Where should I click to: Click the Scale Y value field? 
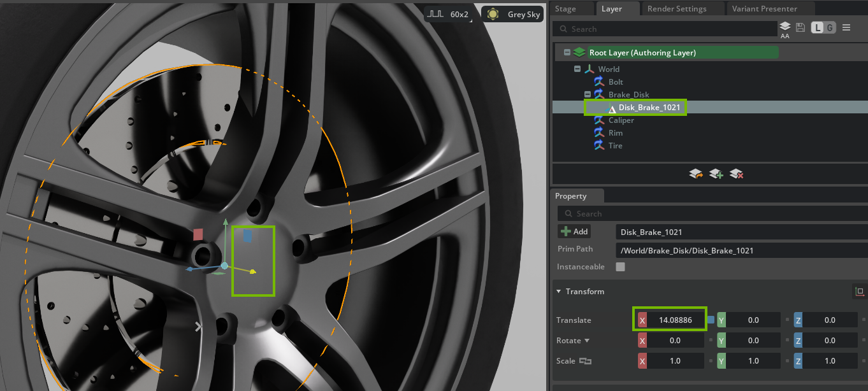[x=753, y=361]
